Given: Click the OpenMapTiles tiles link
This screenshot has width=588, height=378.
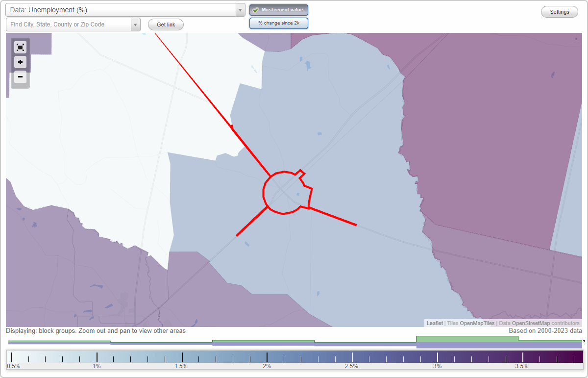Looking at the screenshot, I should [479, 323].
